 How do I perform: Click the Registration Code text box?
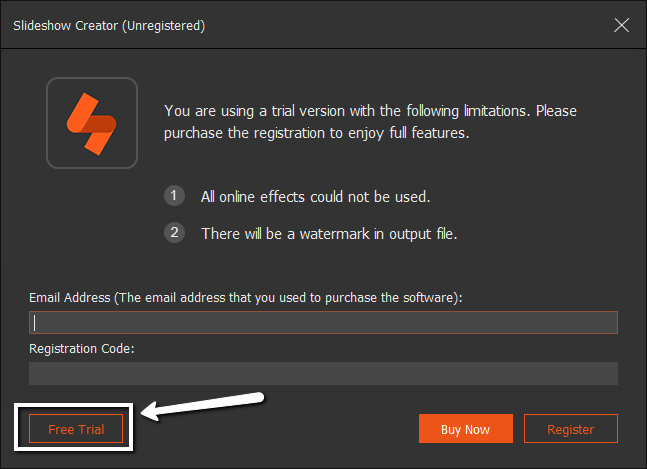(x=323, y=374)
